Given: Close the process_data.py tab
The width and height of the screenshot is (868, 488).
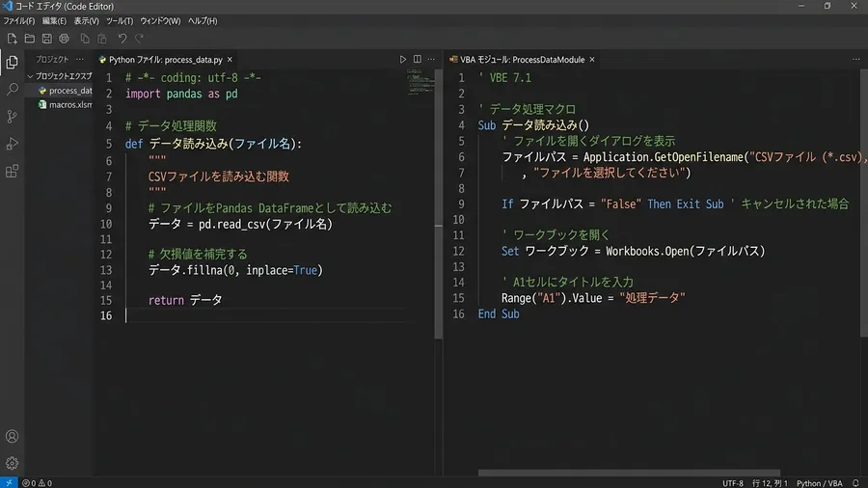Looking at the screenshot, I should coord(230,59).
